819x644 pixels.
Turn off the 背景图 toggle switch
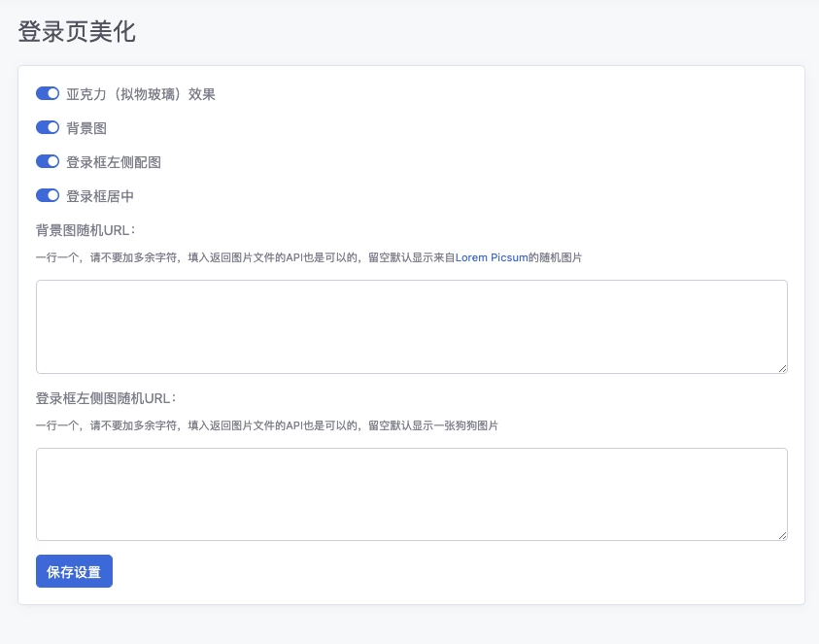pos(48,127)
